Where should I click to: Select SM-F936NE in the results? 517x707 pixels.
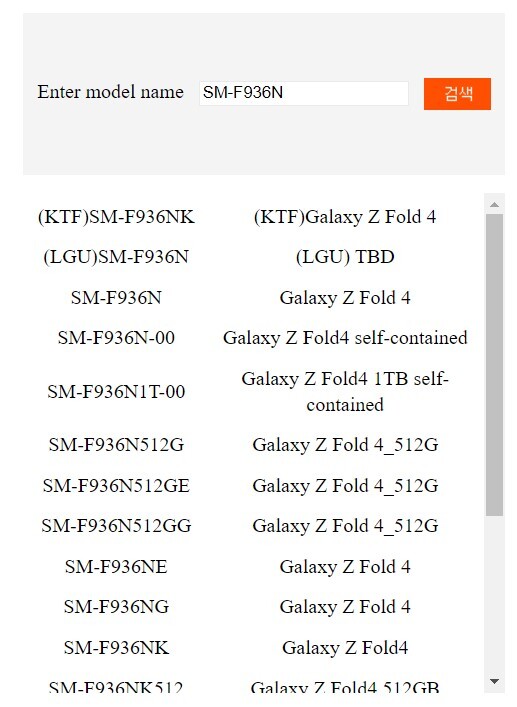tap(116, 567)
